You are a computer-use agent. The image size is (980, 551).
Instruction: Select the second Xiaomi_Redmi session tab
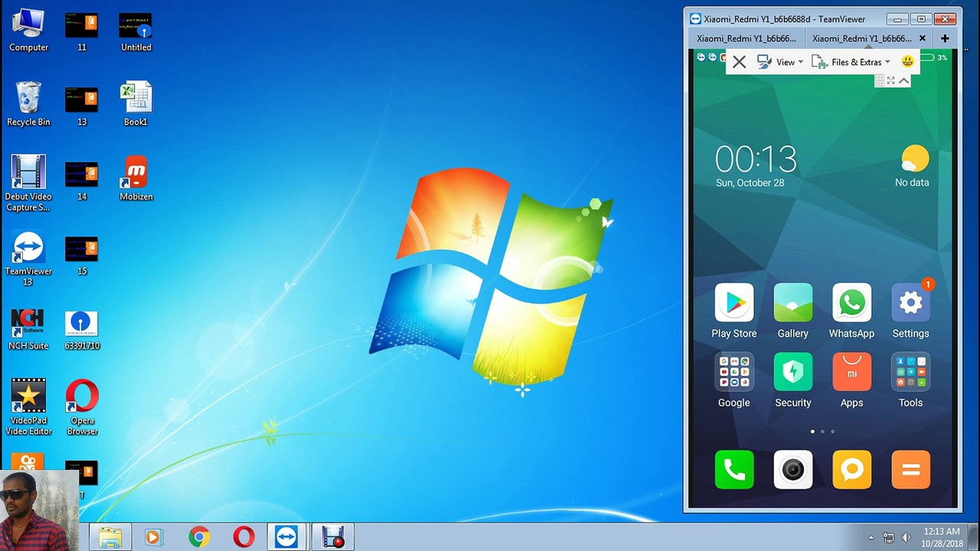(861, 38)
